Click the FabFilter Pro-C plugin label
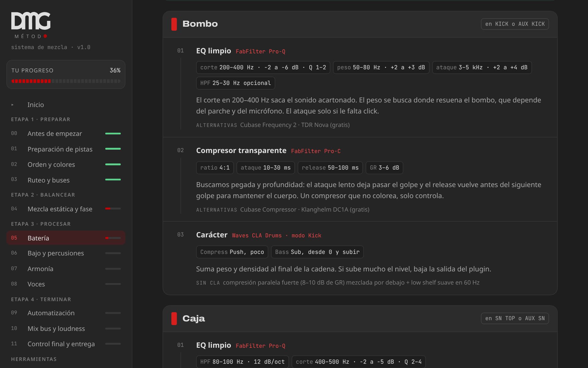Screen dimensions: 588x368 316,151
